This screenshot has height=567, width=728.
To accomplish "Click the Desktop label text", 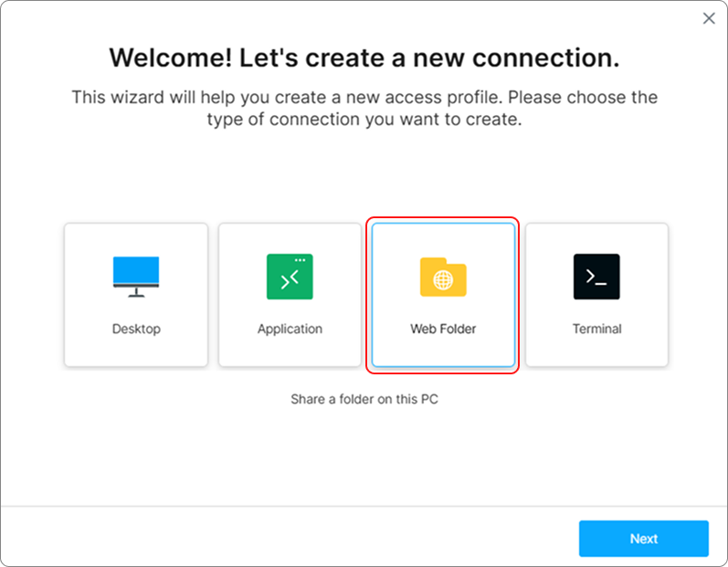I will (x=136, y=329).
